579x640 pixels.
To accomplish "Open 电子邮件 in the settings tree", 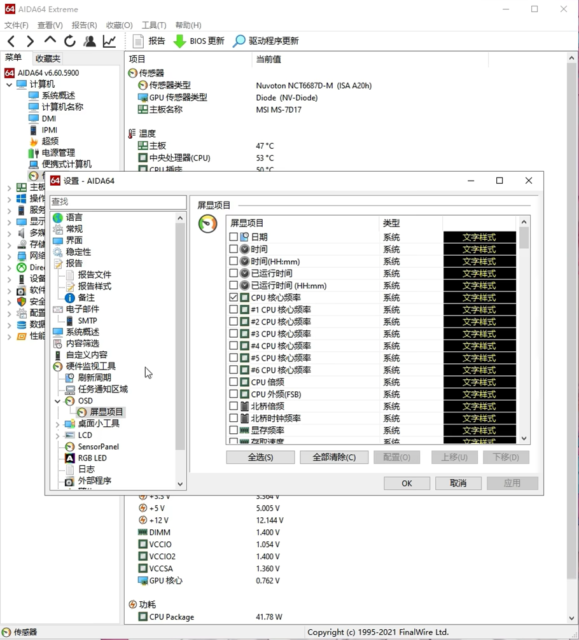I will [82, 309].
